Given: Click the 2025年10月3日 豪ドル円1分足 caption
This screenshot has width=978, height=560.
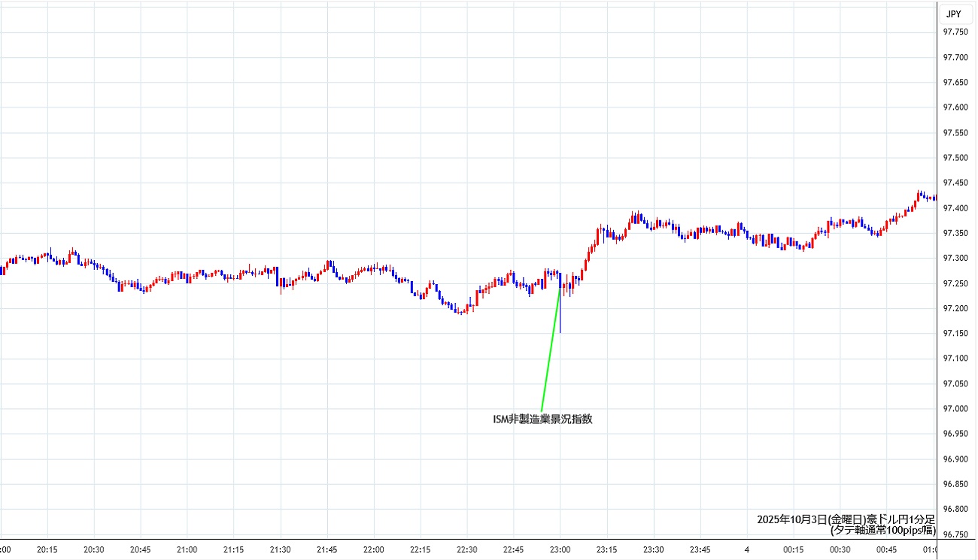Looking at the screenshot, I should pyautogui.click(x=846, y=519).
